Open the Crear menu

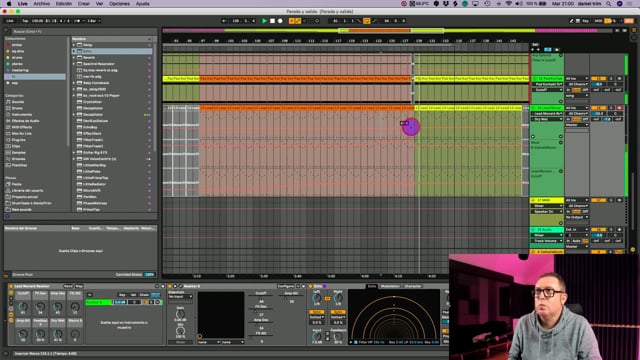pyautogui.click(x=84, y=4)
